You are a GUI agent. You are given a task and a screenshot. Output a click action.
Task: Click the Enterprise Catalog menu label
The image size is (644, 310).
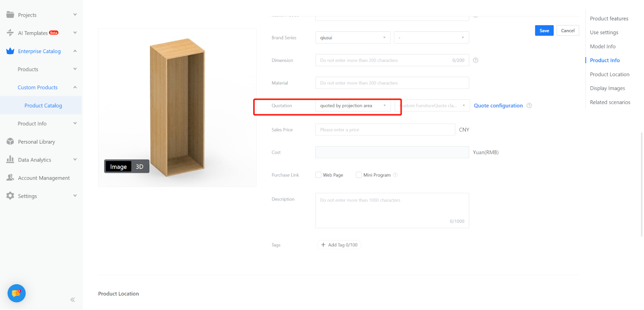(39, 51)
